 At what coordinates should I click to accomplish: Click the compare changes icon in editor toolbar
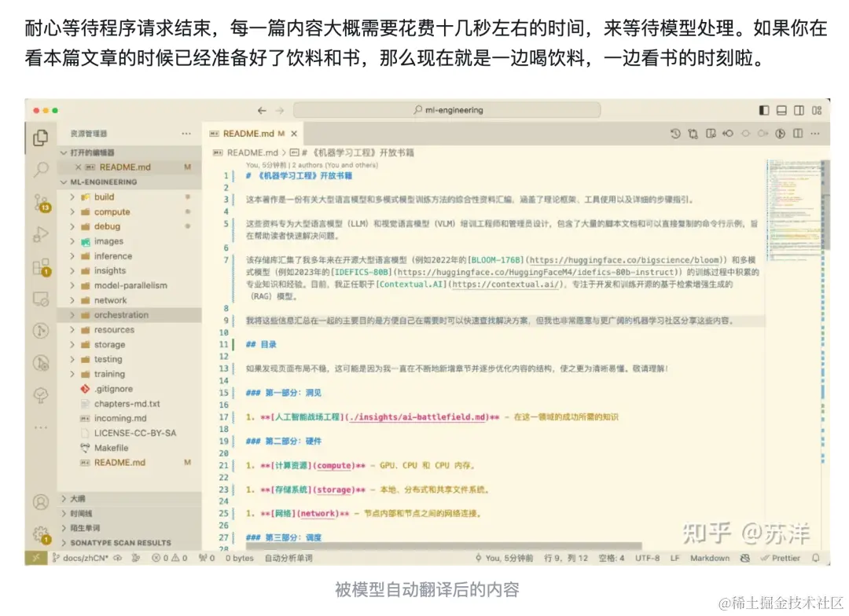tap(693, 133)
